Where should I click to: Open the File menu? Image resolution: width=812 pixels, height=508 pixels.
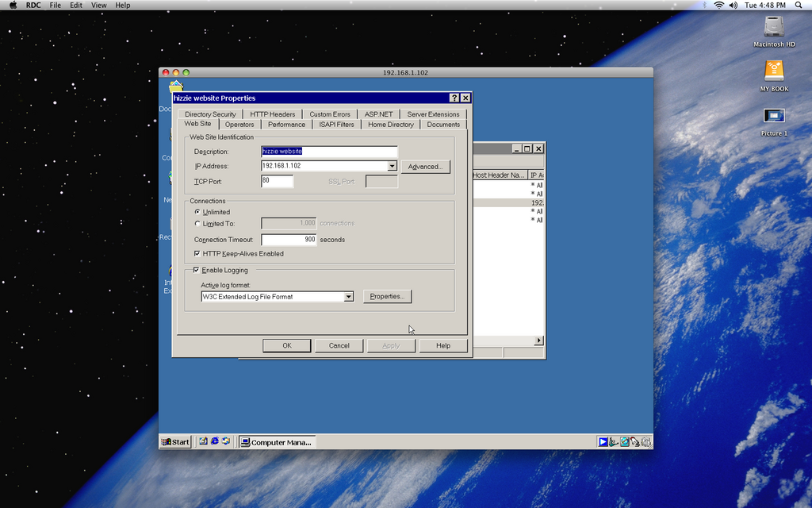[56, 6]
